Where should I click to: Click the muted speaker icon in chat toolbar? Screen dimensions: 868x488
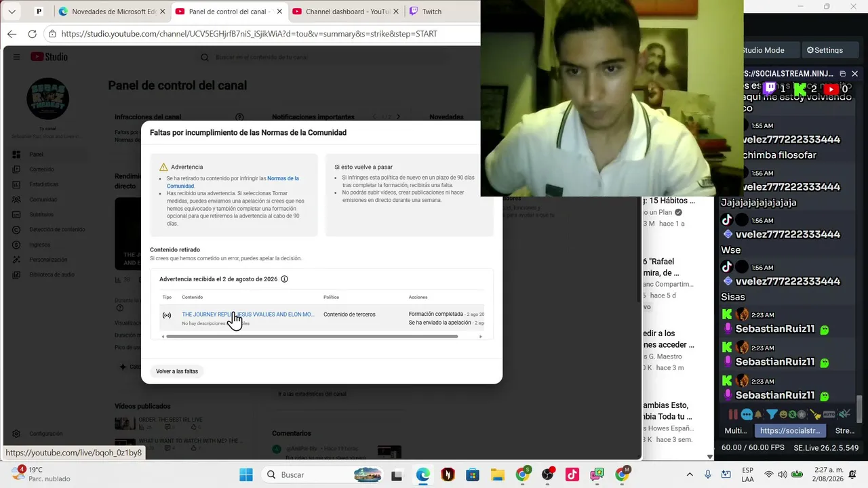pos(844,414)
